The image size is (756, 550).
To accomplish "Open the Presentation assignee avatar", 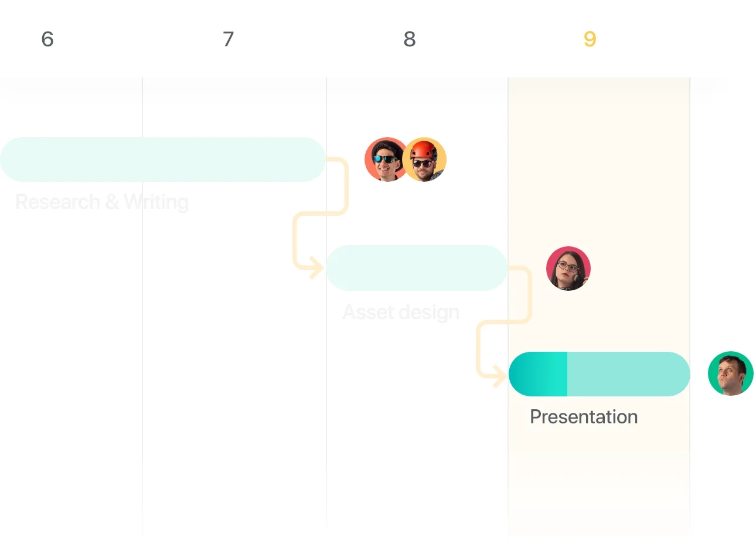I will pos(731,374).
